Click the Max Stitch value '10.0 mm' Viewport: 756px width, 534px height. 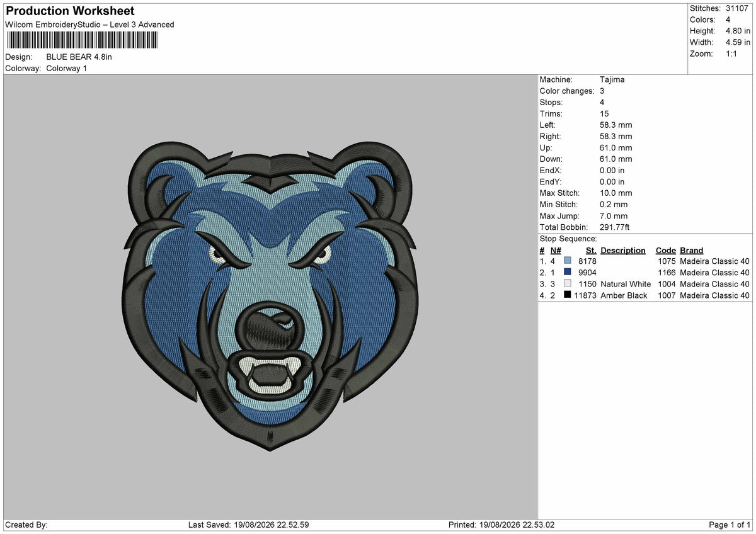coord(616,193)
